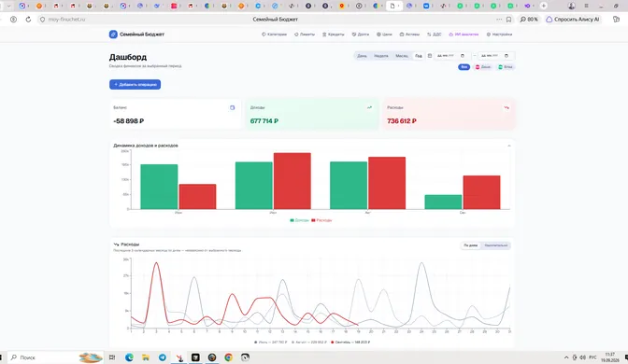This screenshot has width=628, height=364.
Task: Select the День period option
Action: [362, 56]
